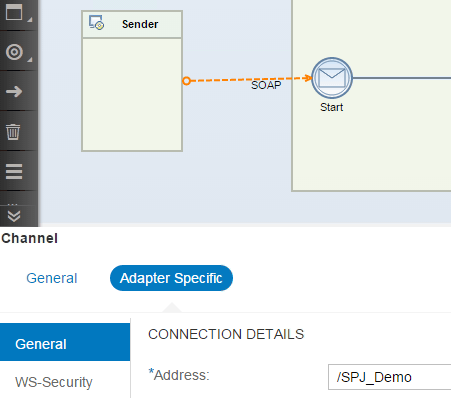Open the events palette circle icon
This screenshot has height=398, width=451.
click(x=14, y=52)
